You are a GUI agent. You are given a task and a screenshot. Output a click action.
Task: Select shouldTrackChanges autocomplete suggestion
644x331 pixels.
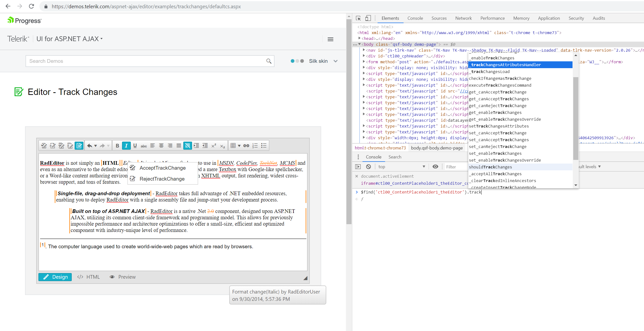[490, 167]
